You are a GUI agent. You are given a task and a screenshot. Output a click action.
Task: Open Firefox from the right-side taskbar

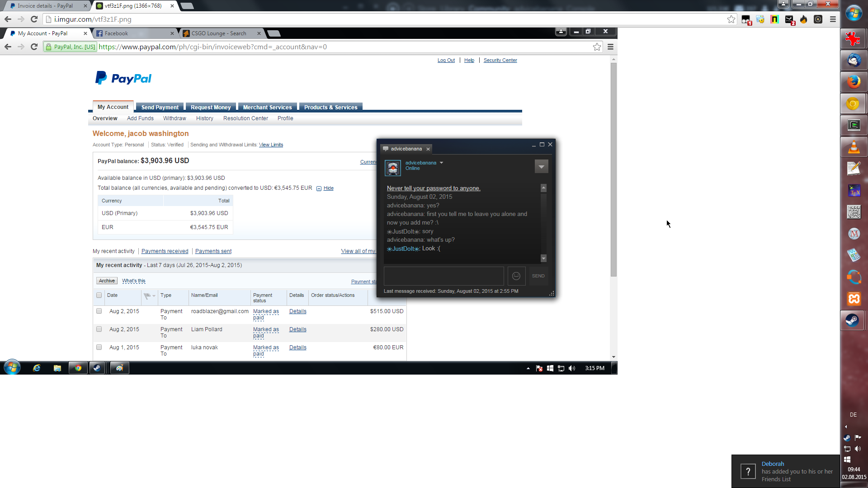pyautogui.click(x=853, y=82)
